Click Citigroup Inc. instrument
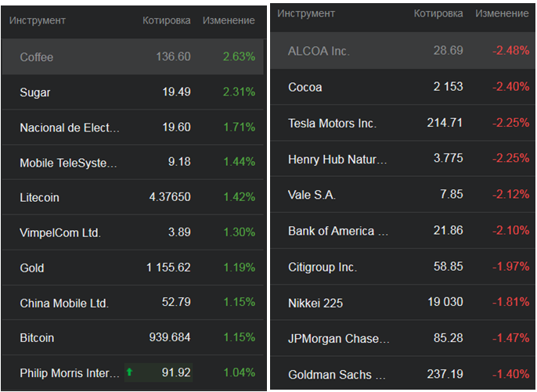This screenshot has width=537, height=392. coord(323,268)
